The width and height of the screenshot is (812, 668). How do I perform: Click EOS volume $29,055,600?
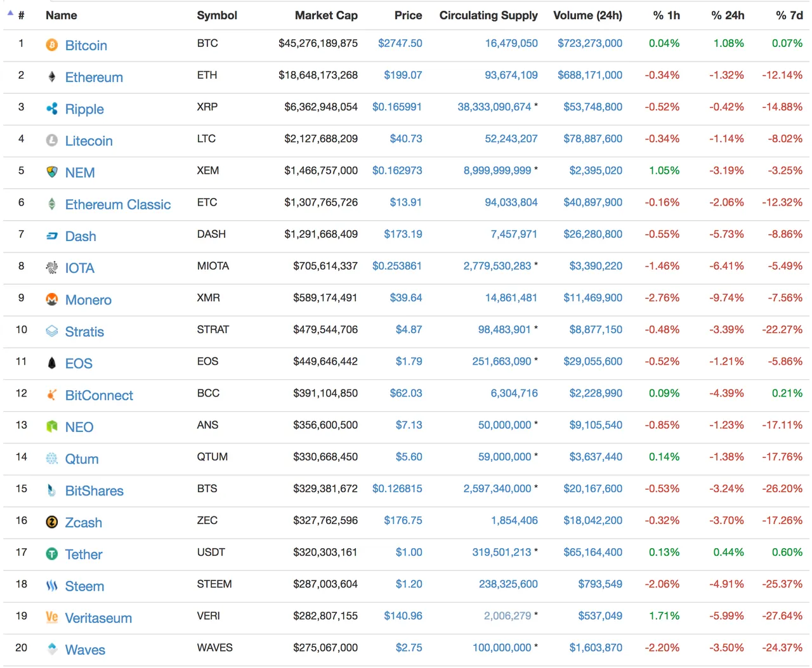point(593,361)
